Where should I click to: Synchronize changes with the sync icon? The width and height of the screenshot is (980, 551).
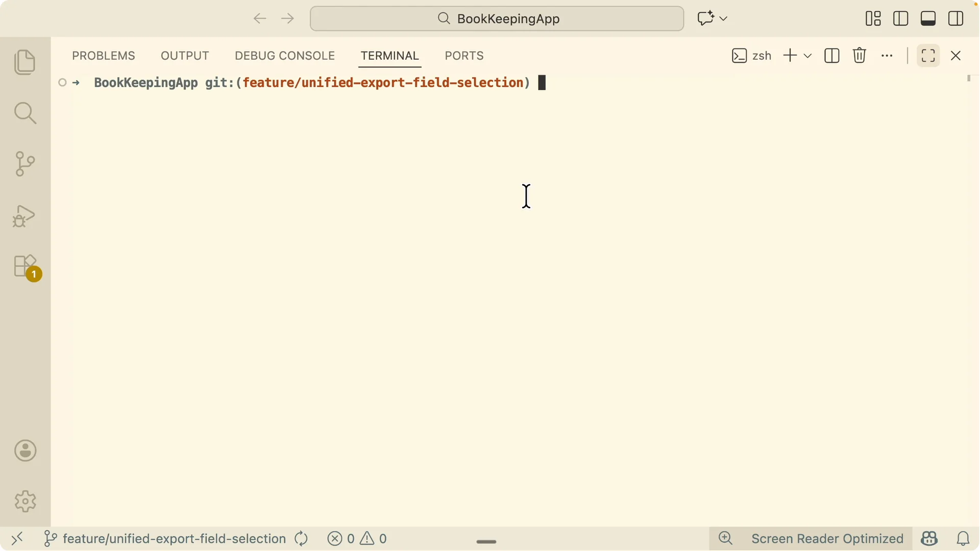pyautogui.click(x=301, y=539)
